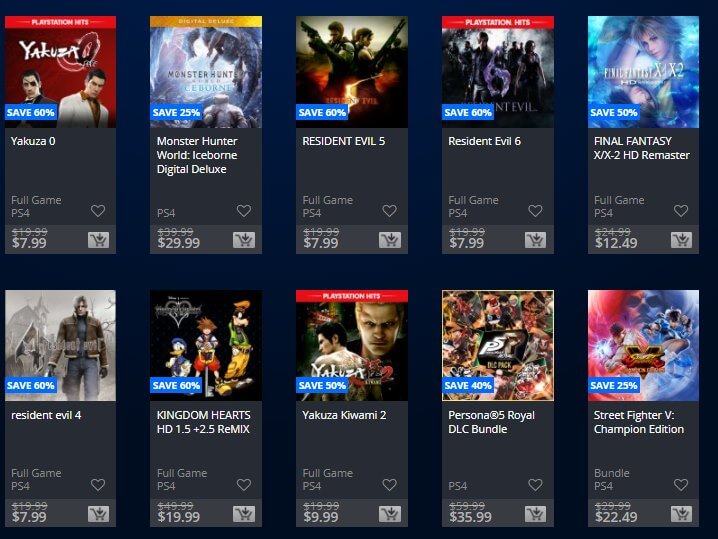Add Yakuza Kiwami 2 to cart
718x539 pixels.
[390, 514]
